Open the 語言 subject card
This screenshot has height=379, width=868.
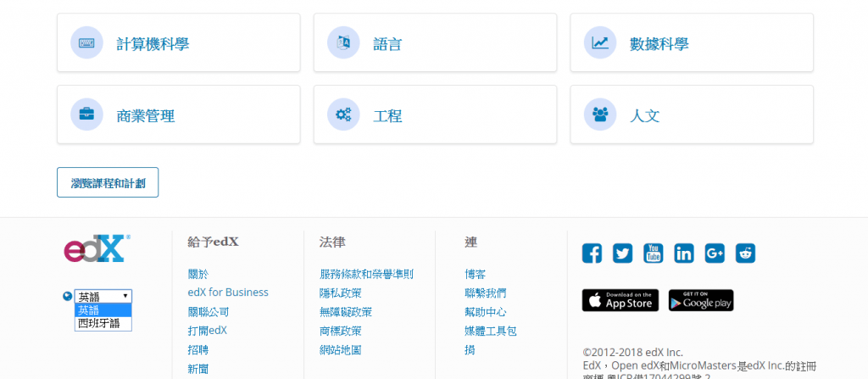click(x=435, y=42)
